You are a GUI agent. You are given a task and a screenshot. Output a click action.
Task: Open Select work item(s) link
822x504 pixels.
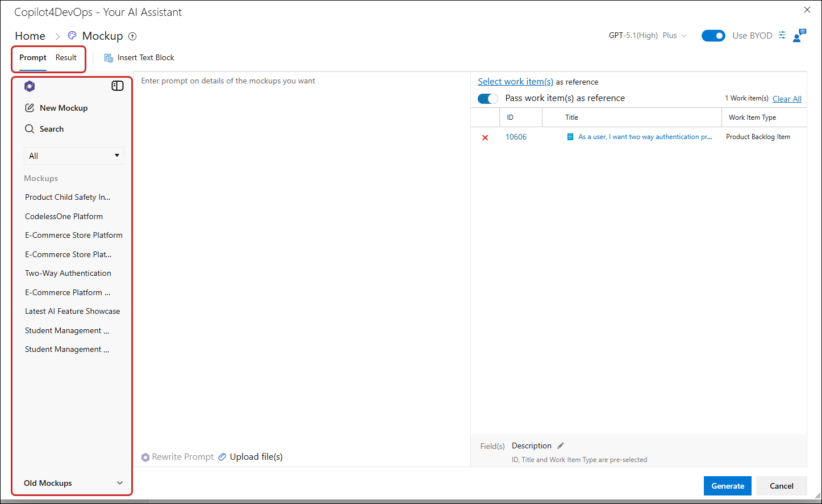point(515,82)
